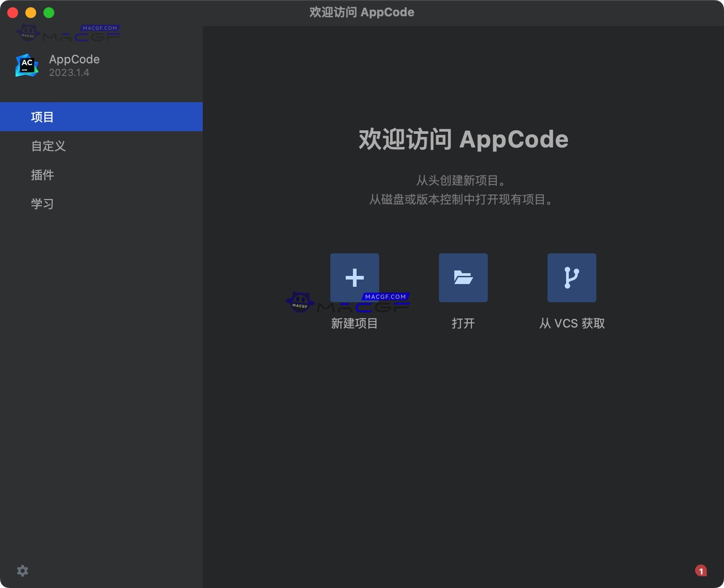
Task: Click the 新建项目 label
Action: 355,323
